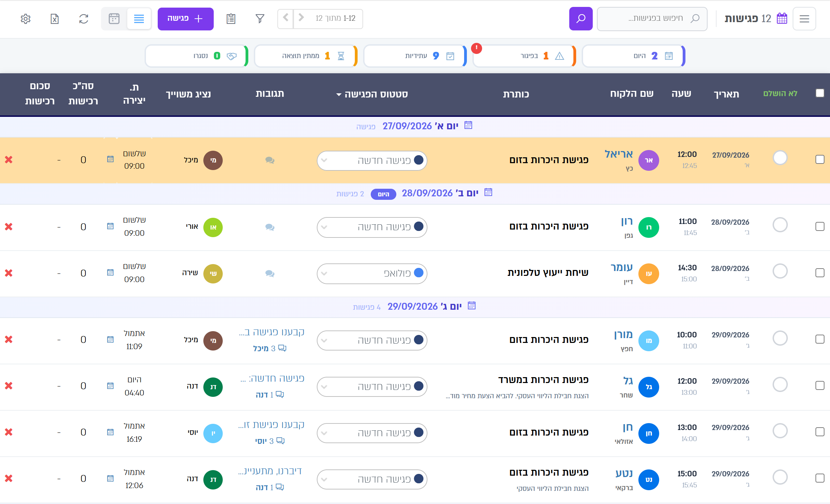Open status dropdown for רון גפן meeting

click(x=372, y=227)
